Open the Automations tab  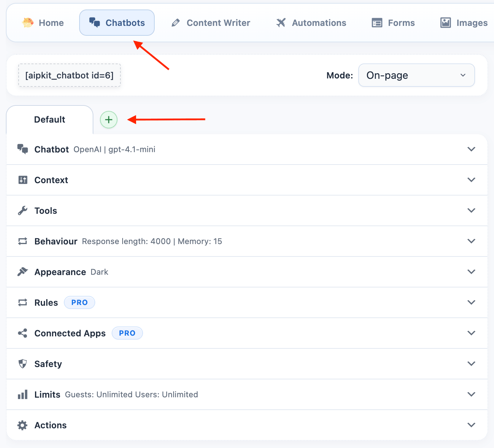(311, 23)
